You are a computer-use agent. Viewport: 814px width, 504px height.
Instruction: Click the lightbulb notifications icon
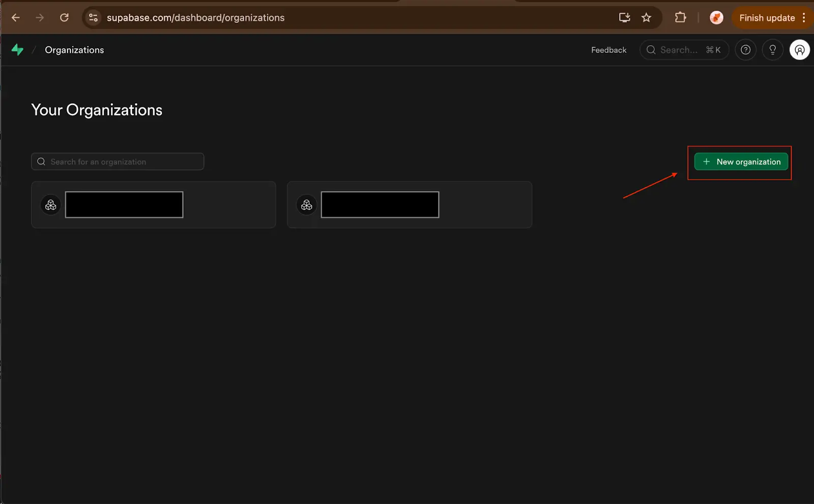click(772, 50)
